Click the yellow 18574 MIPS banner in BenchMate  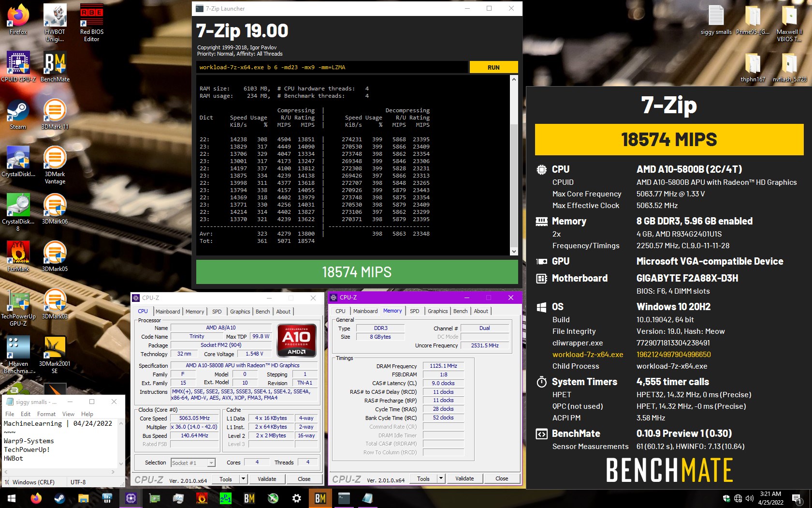669,139
